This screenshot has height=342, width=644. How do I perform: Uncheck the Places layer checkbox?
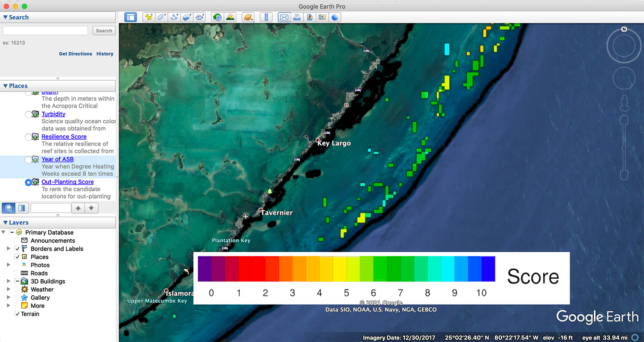(x=17, y=257)
